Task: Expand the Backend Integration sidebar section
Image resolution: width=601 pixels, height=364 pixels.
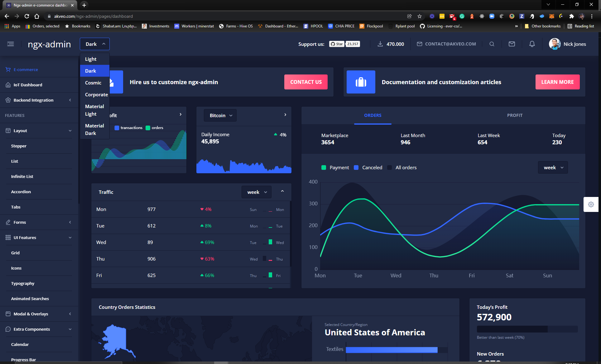Action: point(33,100)
